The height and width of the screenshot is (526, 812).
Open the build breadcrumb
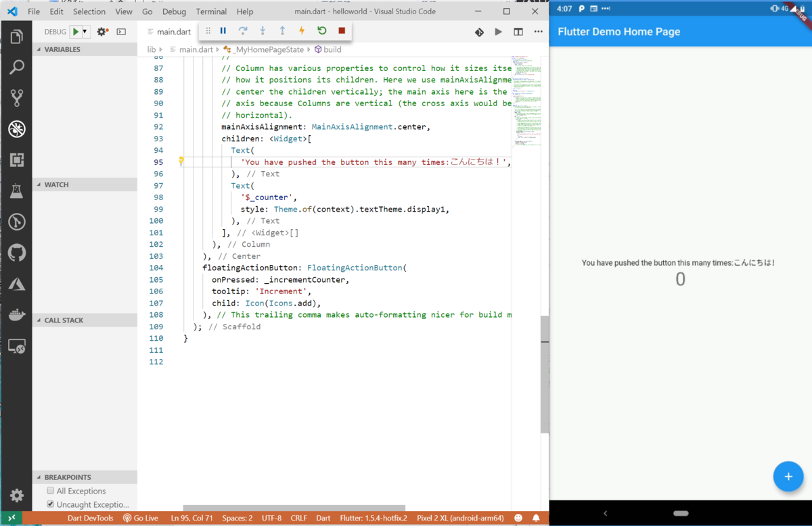tap(328, 49)
